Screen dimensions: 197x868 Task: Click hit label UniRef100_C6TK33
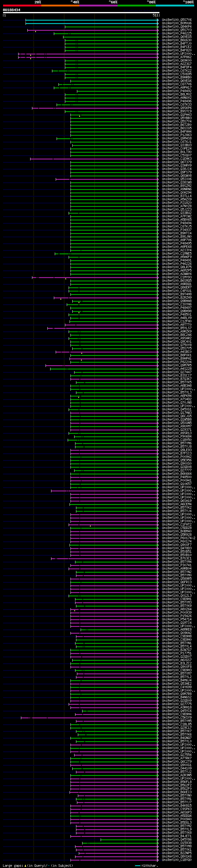(x=177, y=104)
